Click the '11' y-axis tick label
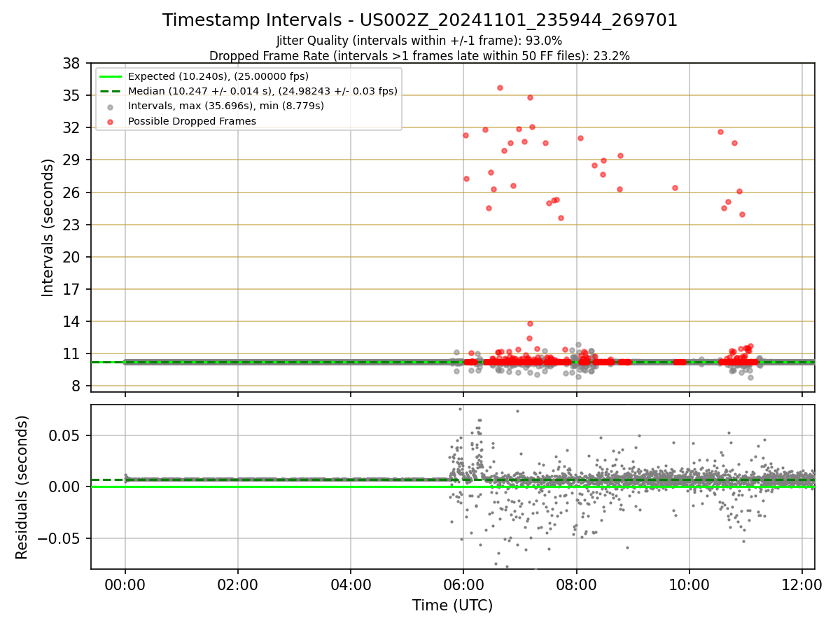The image size is (840, 630). tap(71, 354)
